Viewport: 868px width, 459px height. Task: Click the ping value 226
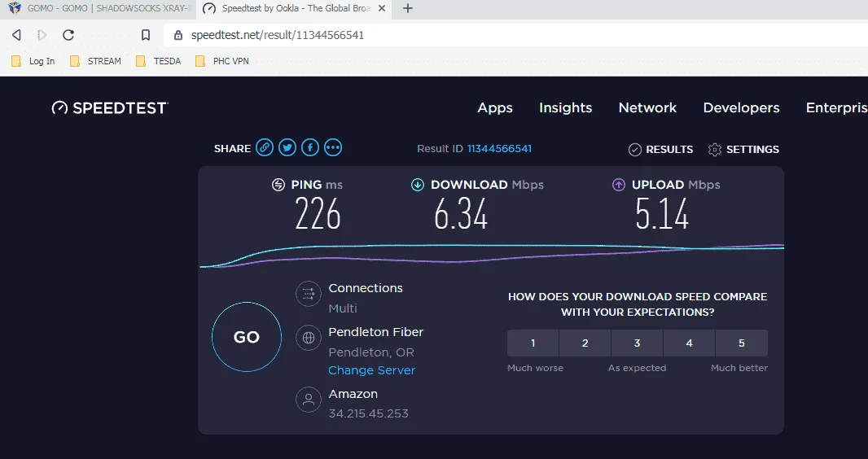318,214
